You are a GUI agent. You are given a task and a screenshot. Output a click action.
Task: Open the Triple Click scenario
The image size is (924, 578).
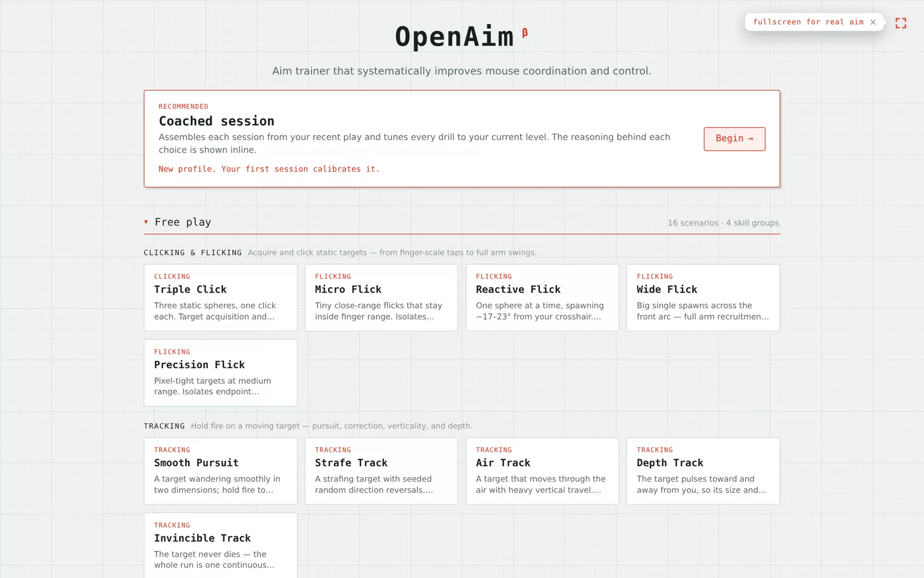221,298
